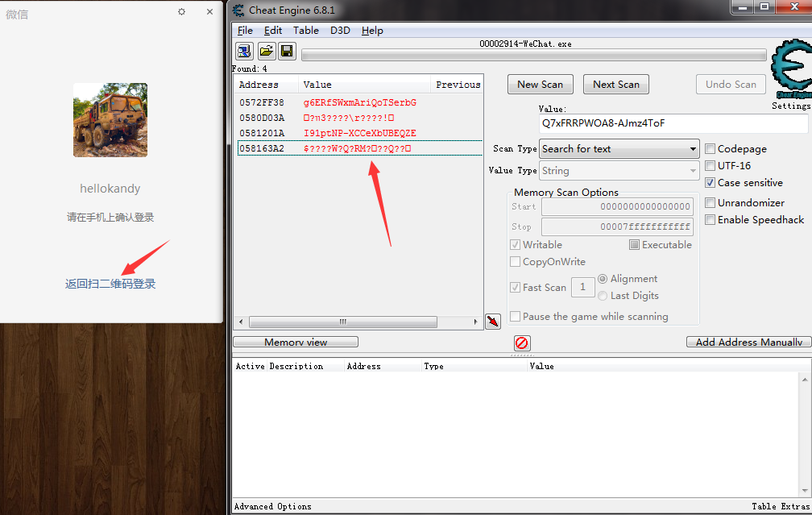Open the process list (computer icon)
812x515 pixels.
click(244, 51)
